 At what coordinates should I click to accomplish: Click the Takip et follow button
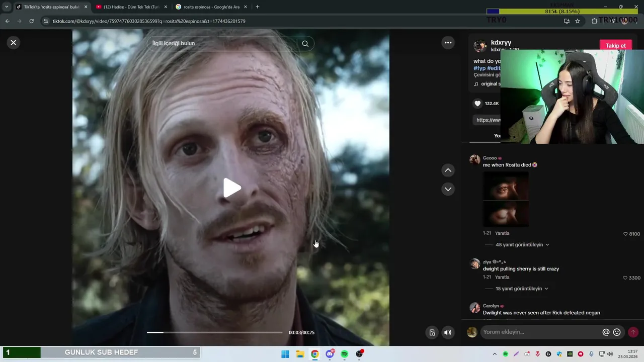[615, 46]
